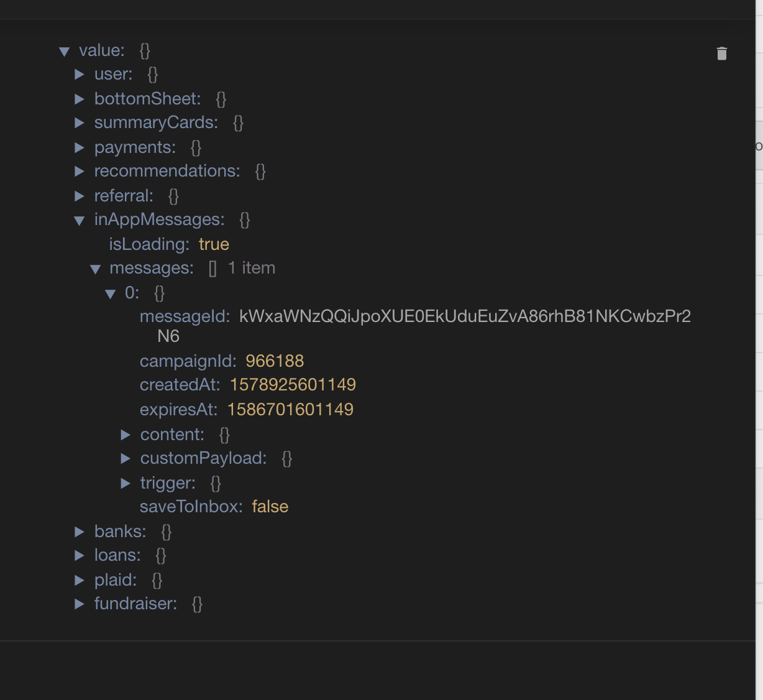Screen dimensions: 763x700
Task: Click the fundraiser key label
Action: click(135, 604)
